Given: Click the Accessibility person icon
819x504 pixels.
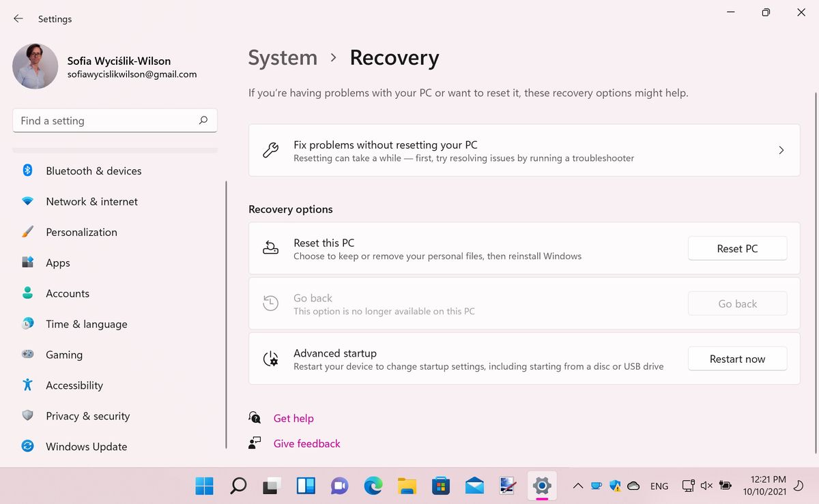Looking at the screenshot, I should [x=28, y=385].
